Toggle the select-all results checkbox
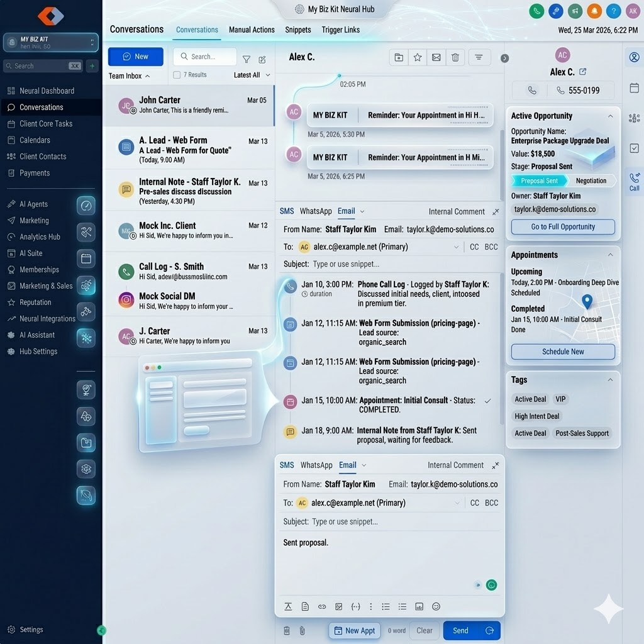Viewport: 644px width, 644px height. tap(177, 75)
